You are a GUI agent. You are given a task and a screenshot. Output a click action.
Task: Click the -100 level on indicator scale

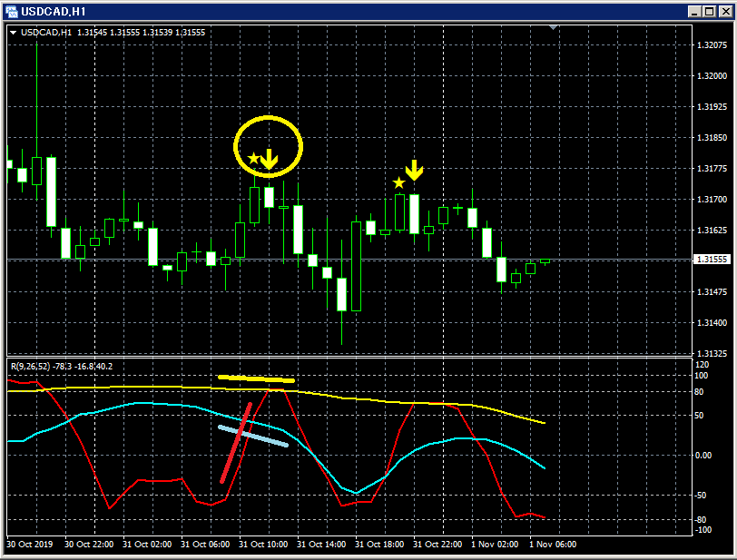[x=703, y=530]
